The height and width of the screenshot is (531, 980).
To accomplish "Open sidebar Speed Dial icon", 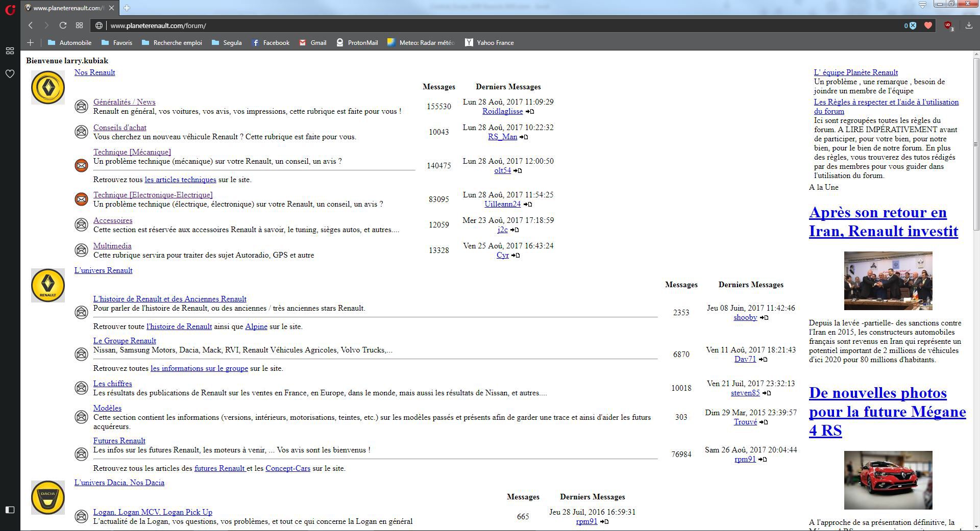I will point(10,50).
